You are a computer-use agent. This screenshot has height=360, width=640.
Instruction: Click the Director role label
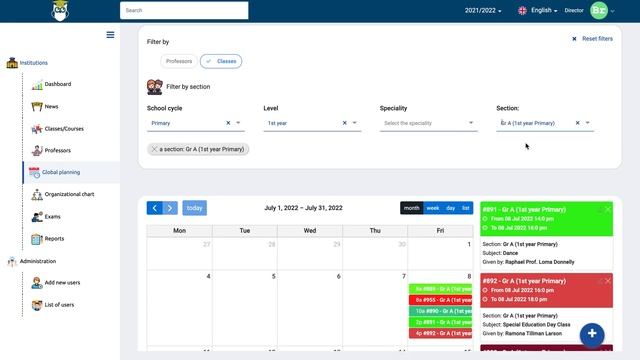click(x=574, y=11)
